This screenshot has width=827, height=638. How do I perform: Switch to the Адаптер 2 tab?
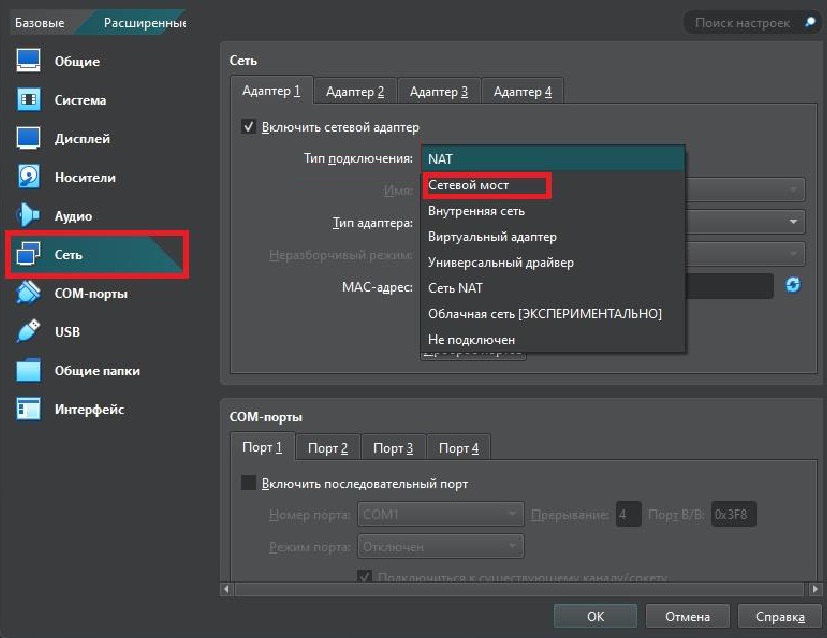coord(354,90)
